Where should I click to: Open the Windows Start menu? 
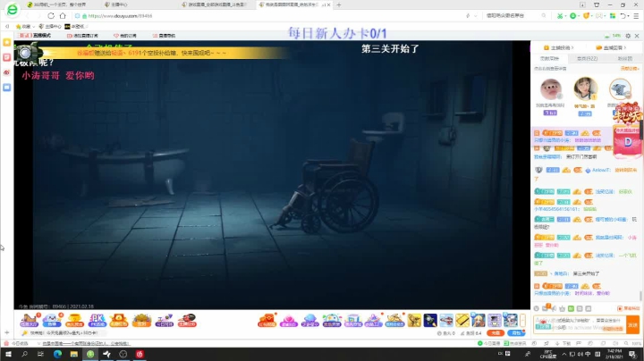click(x=8, y=354)
